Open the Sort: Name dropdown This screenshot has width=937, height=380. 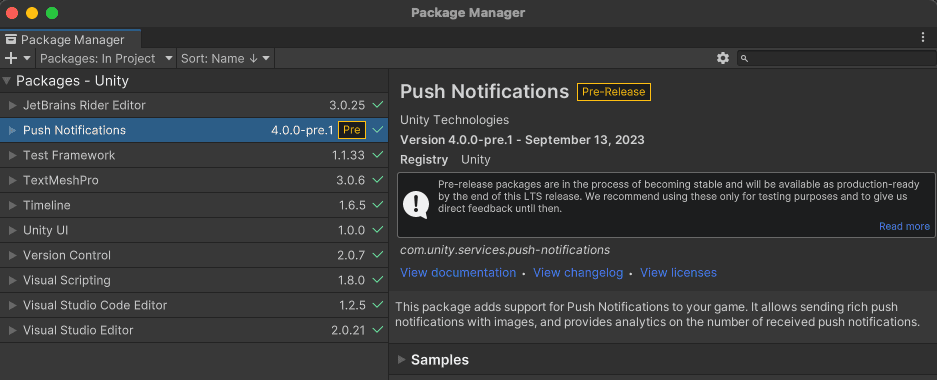225,58
